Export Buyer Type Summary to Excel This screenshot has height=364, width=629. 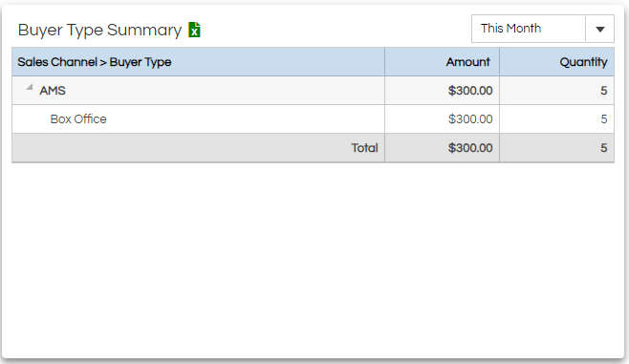pyautogui.click(x=195, y=30)
